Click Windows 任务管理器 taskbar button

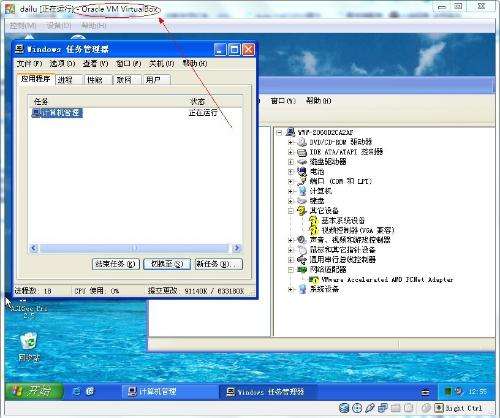[267, 392]
